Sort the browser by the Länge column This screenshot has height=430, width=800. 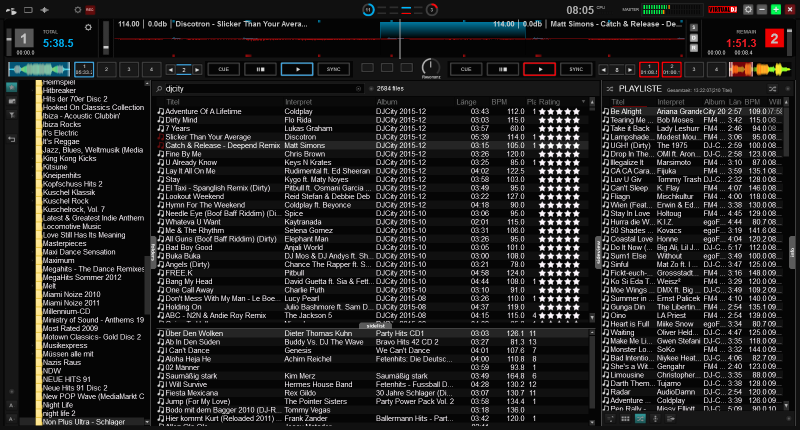(x=466, y=102)
